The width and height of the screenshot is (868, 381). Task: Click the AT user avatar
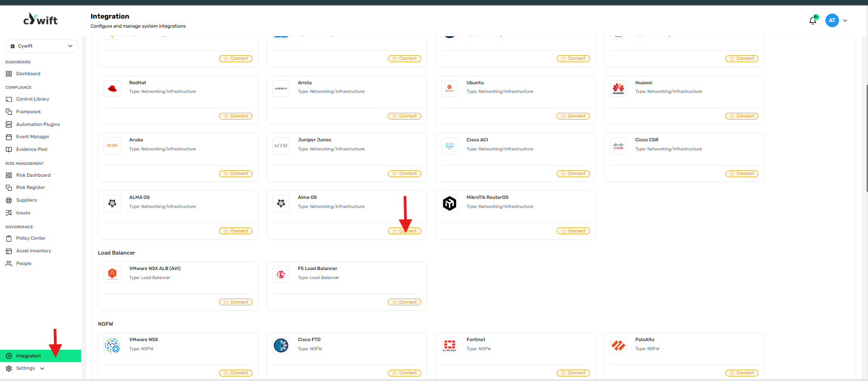(x=832, y=20)
